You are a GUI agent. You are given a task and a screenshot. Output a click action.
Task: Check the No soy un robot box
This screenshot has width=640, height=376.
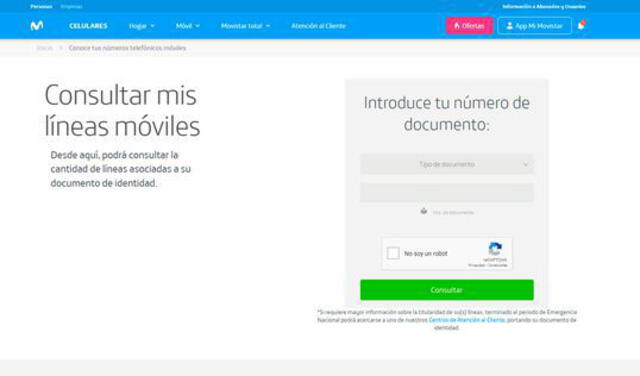[393, 253]
